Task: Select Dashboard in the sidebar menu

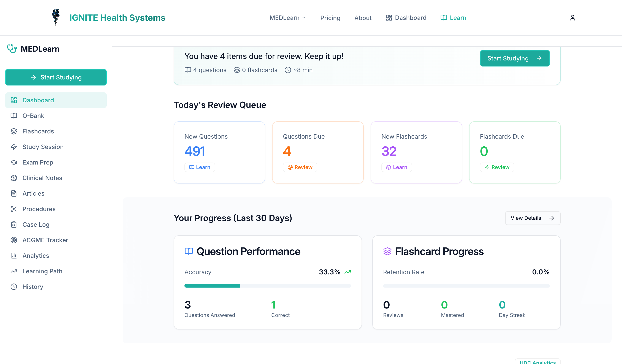Action: [56, 100]
